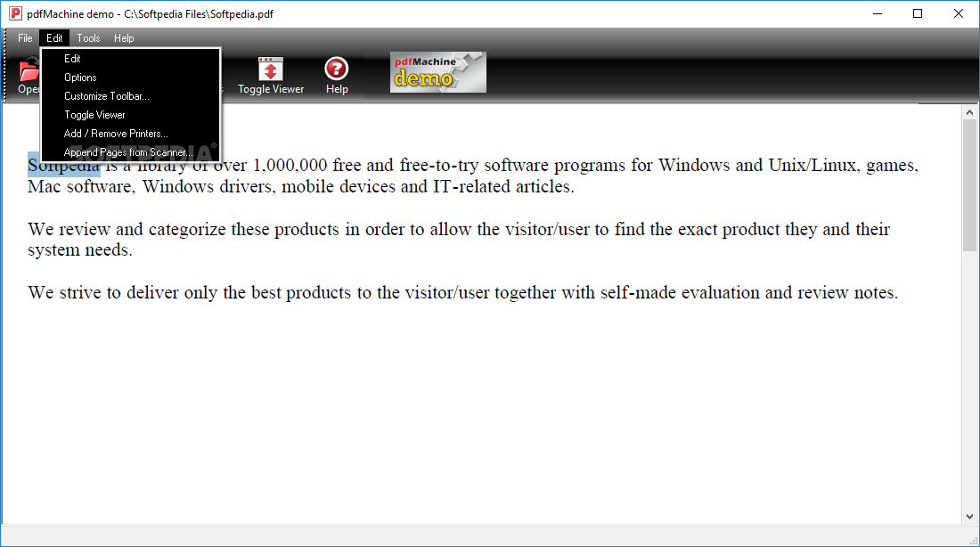Viewport: 980px width, 547px height.
Task: Close the open Edit menu in the menu bar
Action: click(x=54, y=38)
